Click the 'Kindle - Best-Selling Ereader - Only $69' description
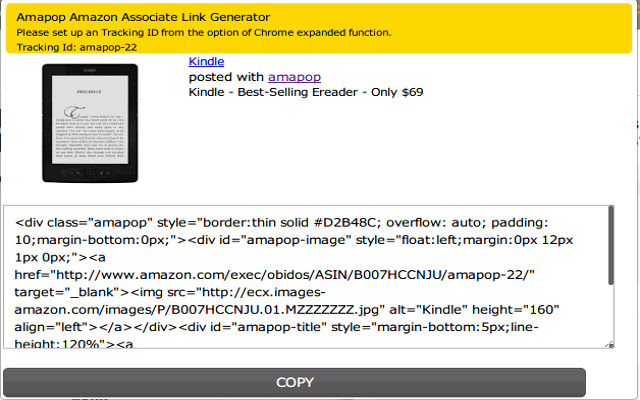This screenshot has width=640, height=400. pyautogui.click(x=306, y=92)
